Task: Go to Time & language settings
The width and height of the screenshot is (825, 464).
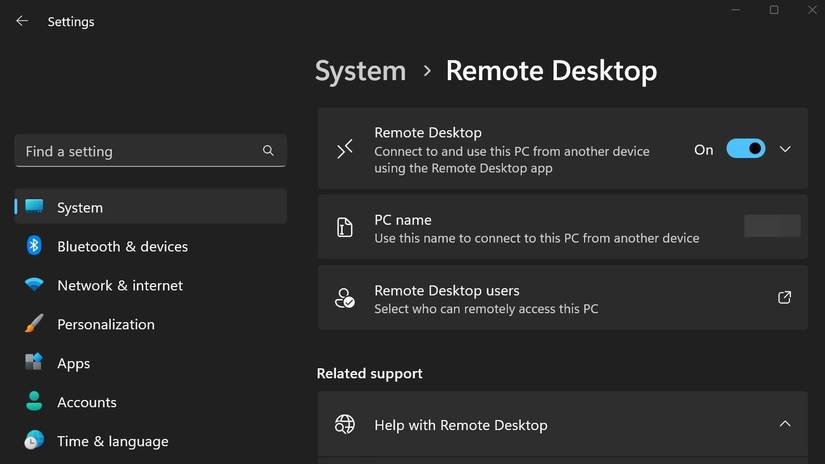Action: (112, 441)
